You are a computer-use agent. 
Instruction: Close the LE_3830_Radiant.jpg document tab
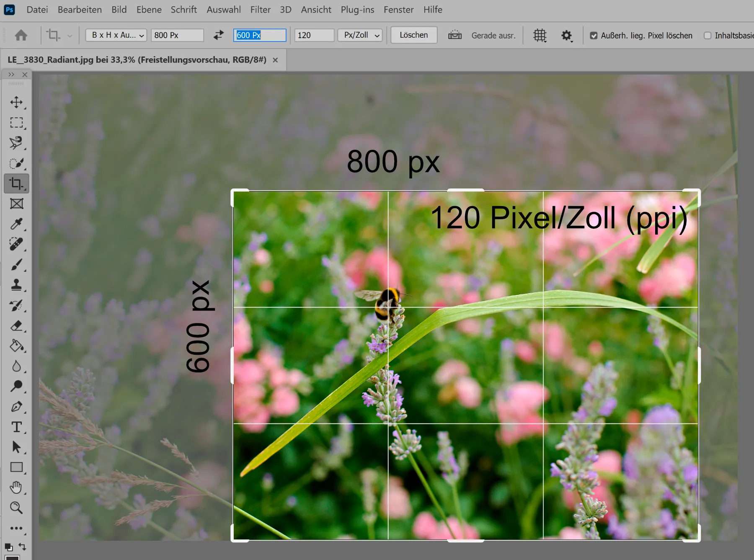[275, 60]
